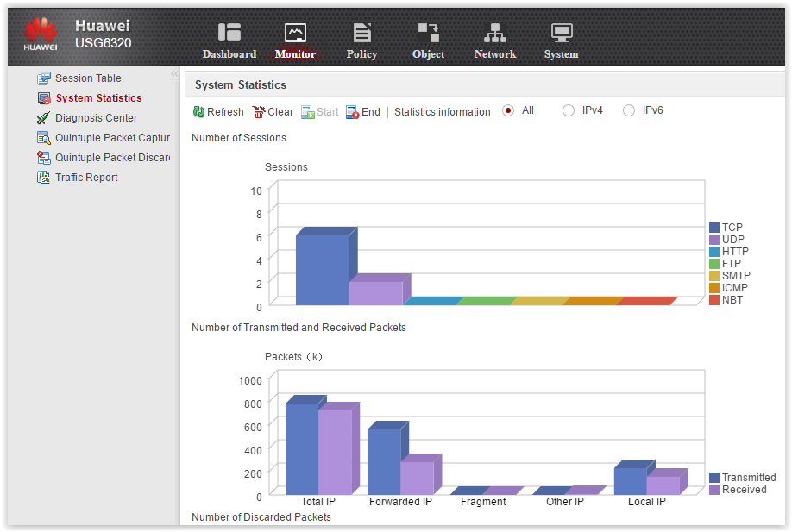Select the IPv6 radio button

pos(629,110)
